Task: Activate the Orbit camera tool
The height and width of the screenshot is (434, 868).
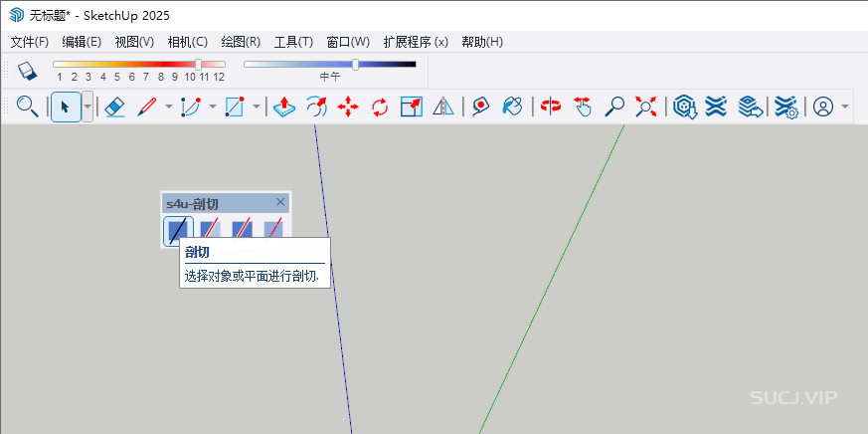Action: point(551,106)
